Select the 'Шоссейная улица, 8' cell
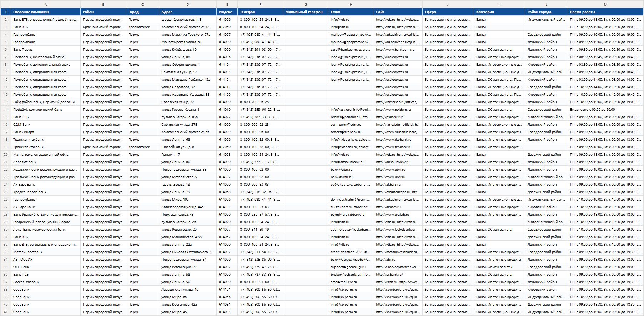The image size is (644, 322). pyautogui.click(x=188, y=147)
